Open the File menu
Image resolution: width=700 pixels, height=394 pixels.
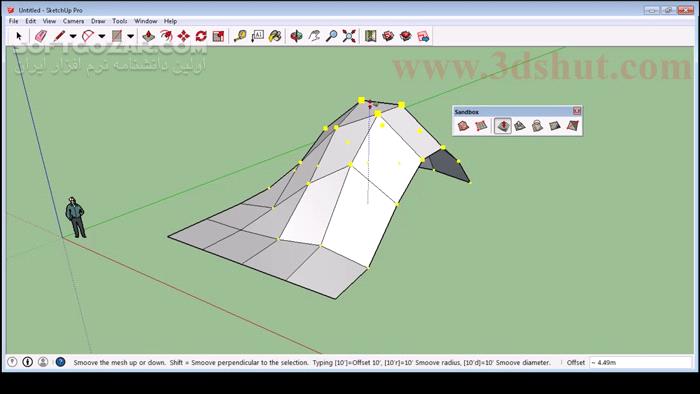tap(13, 21)
